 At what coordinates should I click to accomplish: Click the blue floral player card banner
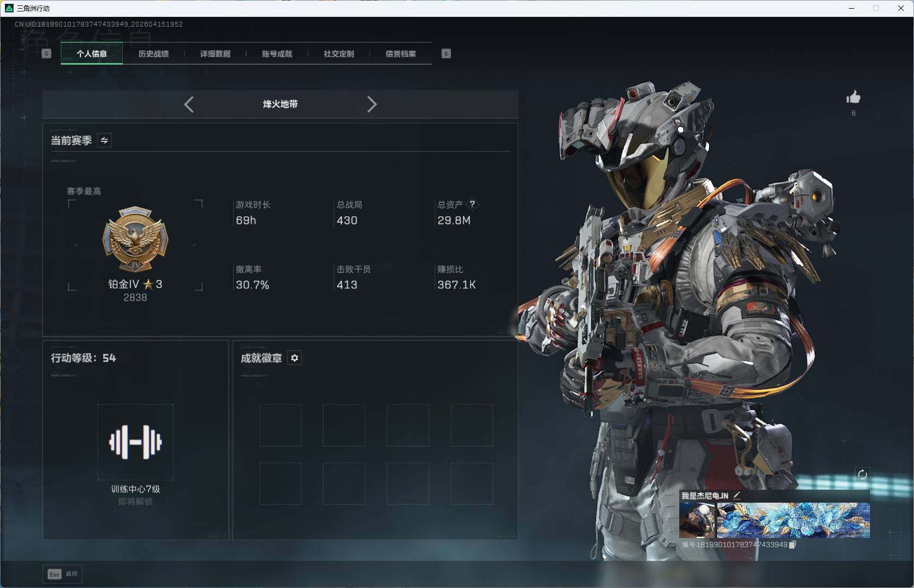793,520
